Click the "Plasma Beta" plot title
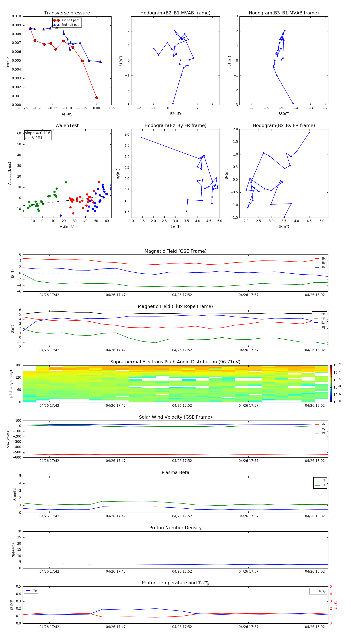This screenshot has height=644, width=351. tap(175, 472)
